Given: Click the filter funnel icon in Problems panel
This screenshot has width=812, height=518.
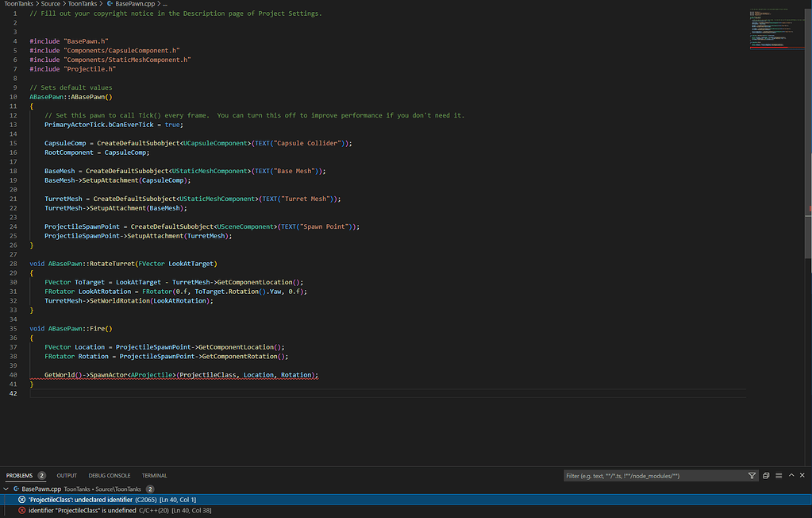Looking at the screenshot, I should click(752, 476).
